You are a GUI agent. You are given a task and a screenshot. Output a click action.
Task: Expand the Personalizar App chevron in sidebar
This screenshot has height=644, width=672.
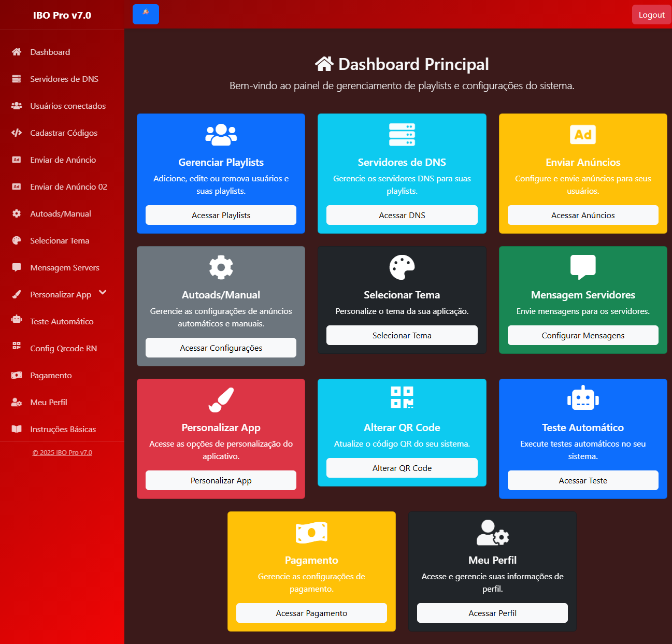click(x=103, y=293)
